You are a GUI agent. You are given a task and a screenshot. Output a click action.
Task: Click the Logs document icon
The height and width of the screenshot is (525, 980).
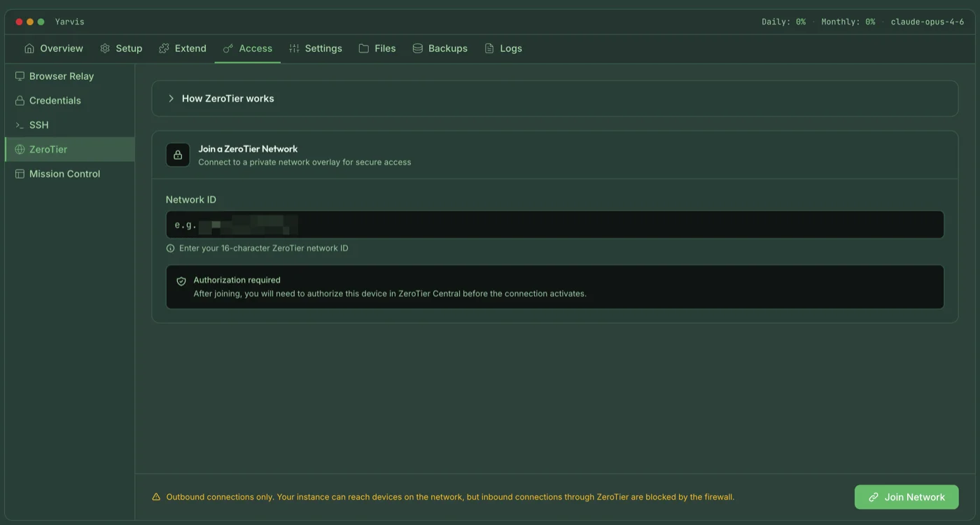(489, 48)
